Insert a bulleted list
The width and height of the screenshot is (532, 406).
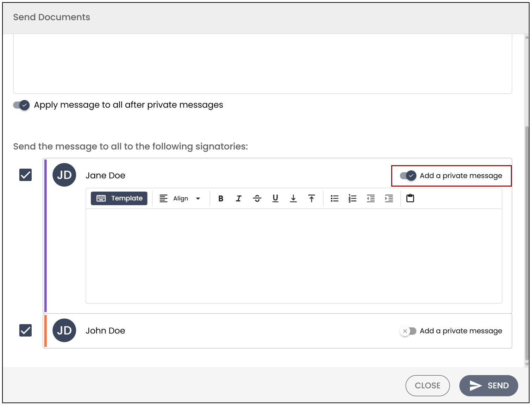(x=334, y=199)
